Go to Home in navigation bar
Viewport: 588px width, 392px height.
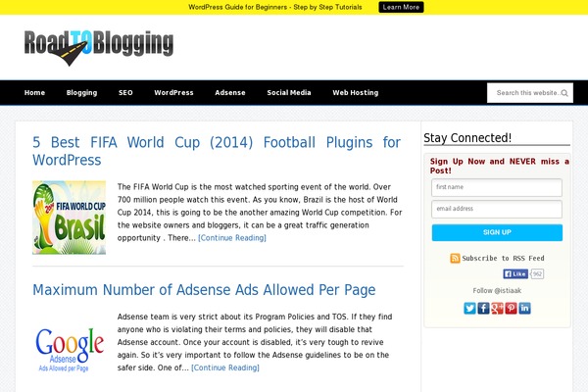[34, 93]
